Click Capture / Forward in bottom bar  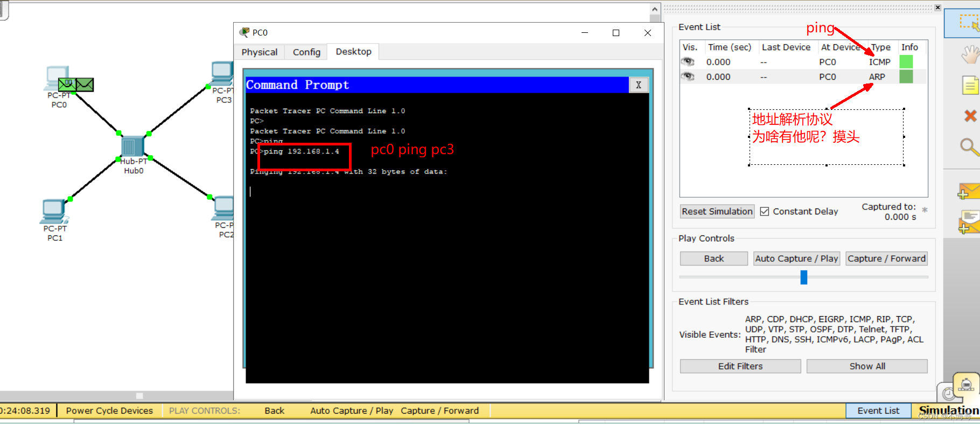439,410
